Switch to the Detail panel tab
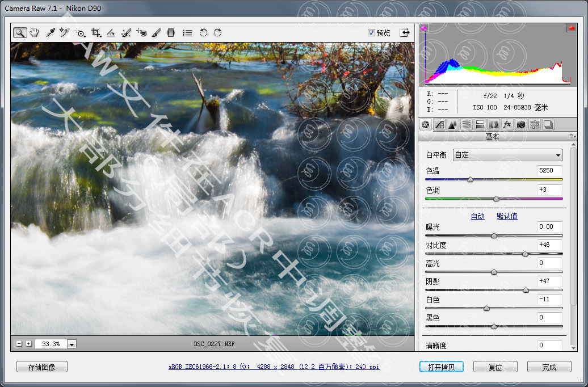The height and width of the screenshot is (387, 588). [452, 124]
